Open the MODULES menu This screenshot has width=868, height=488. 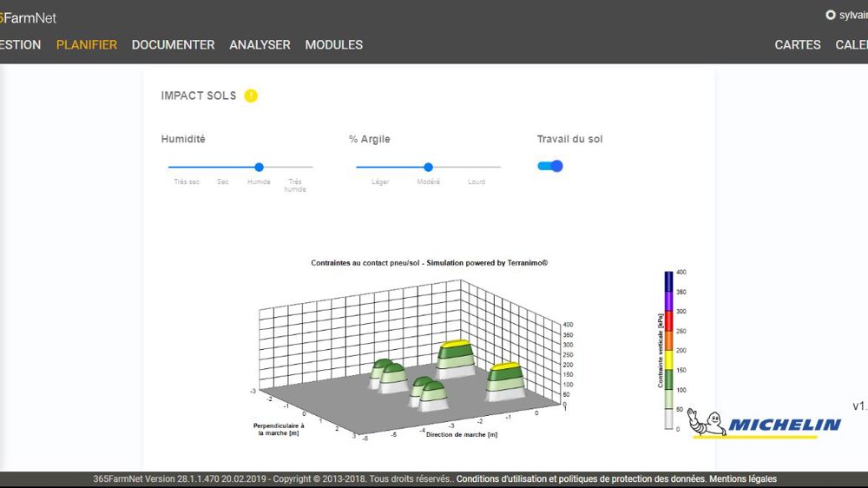point(334,45)
